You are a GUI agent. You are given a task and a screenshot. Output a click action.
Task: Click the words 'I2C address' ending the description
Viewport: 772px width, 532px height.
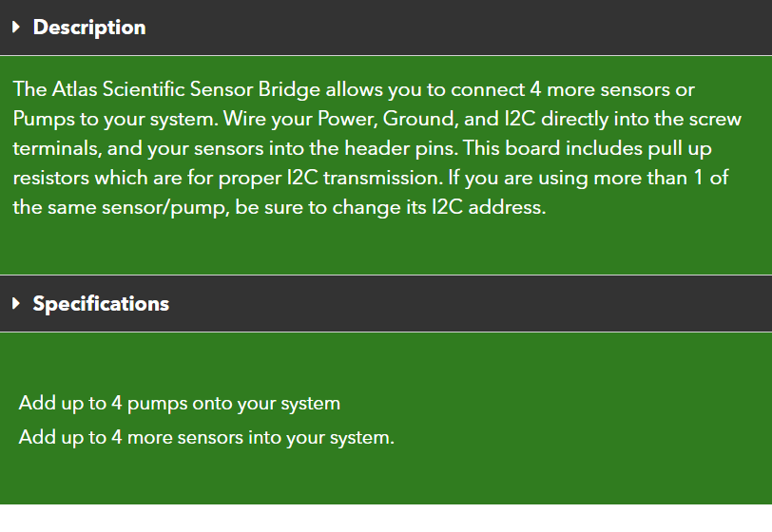tap(489, 207)
